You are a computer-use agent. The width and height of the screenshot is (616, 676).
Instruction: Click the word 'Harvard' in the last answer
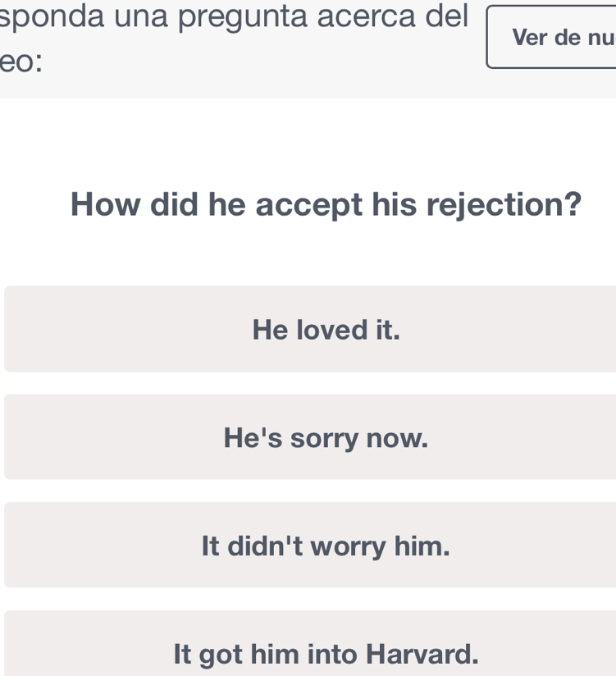coord(422,654)
